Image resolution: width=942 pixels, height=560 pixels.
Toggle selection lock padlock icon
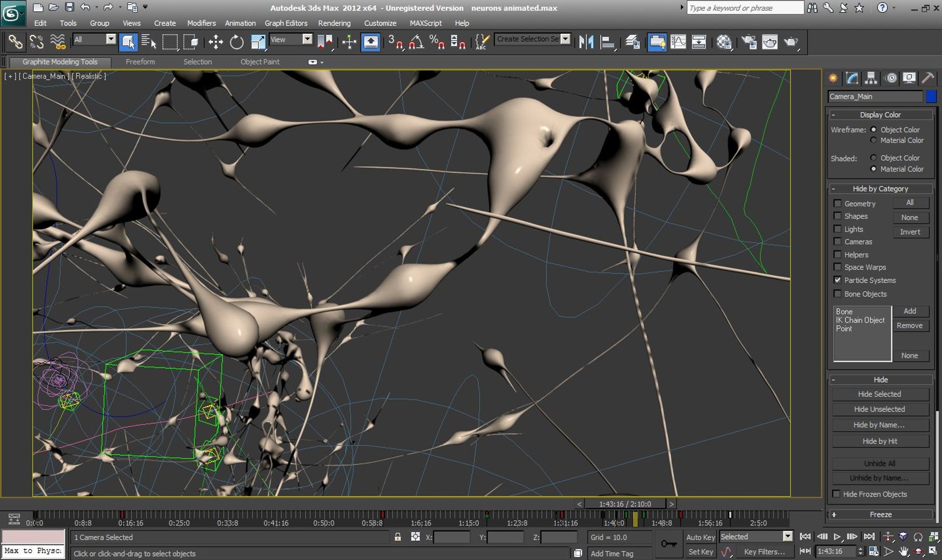pos(397,537)
